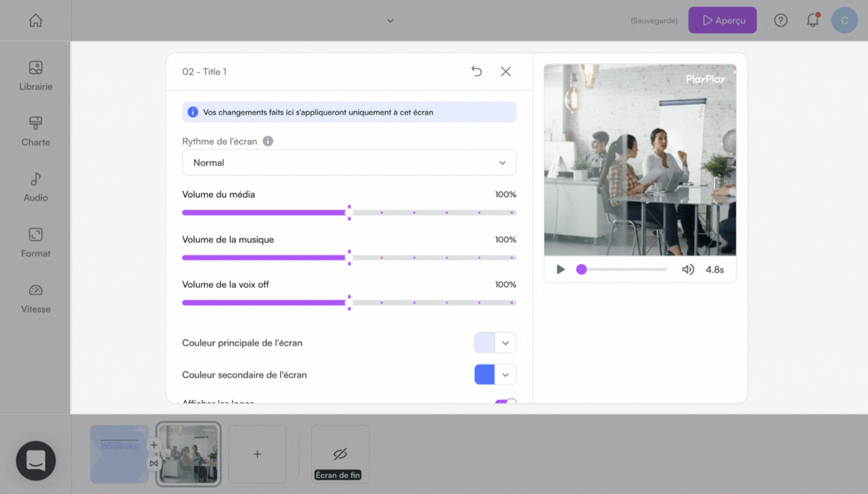The height and width of the screenshot is (494, 868).
Task: Select the meeting video screen thumbnail
Action: 189,454
